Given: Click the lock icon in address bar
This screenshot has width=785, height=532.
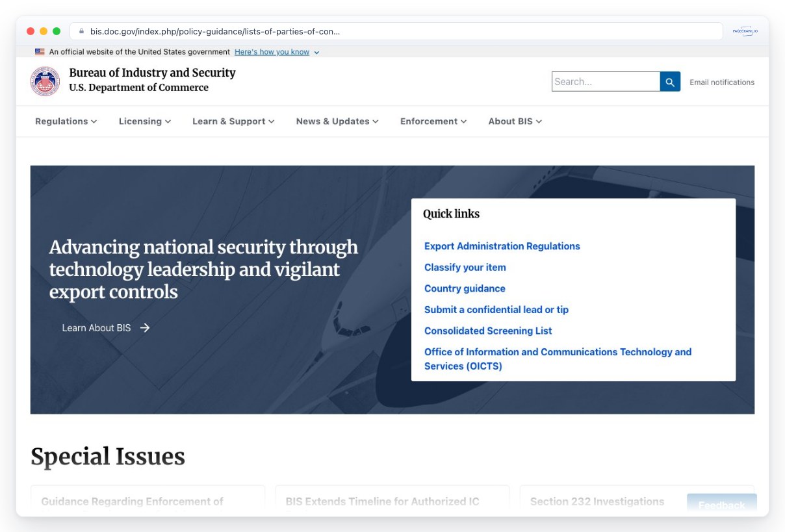Looking at the screenshot, I should pos(82,31).
